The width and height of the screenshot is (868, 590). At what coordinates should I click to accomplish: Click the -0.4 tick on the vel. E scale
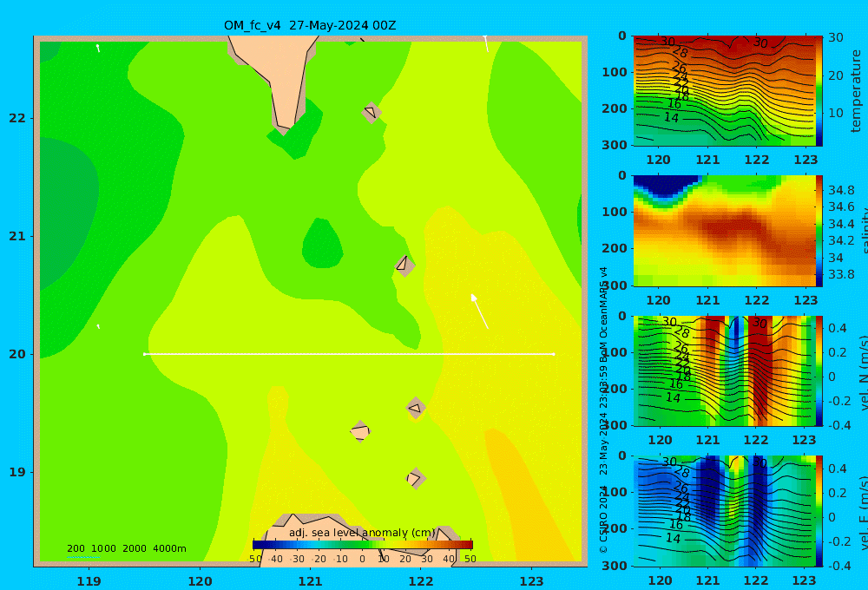pos(838,566)
